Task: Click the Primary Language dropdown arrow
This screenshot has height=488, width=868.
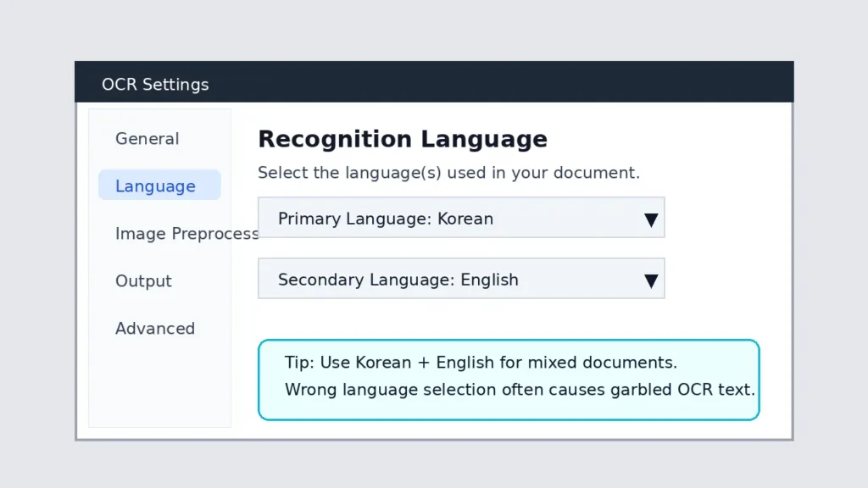Action: 651,219
